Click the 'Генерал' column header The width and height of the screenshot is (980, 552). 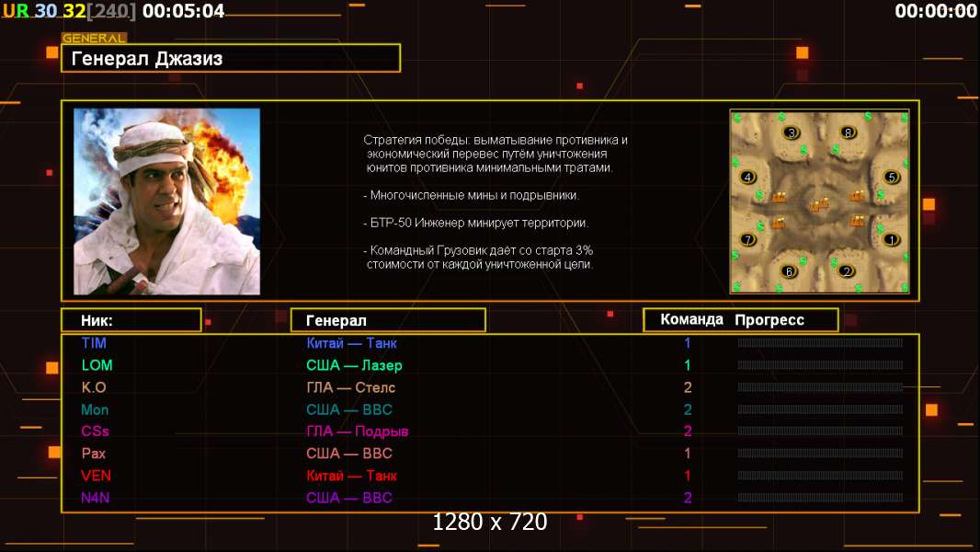(x=388, y=320)
